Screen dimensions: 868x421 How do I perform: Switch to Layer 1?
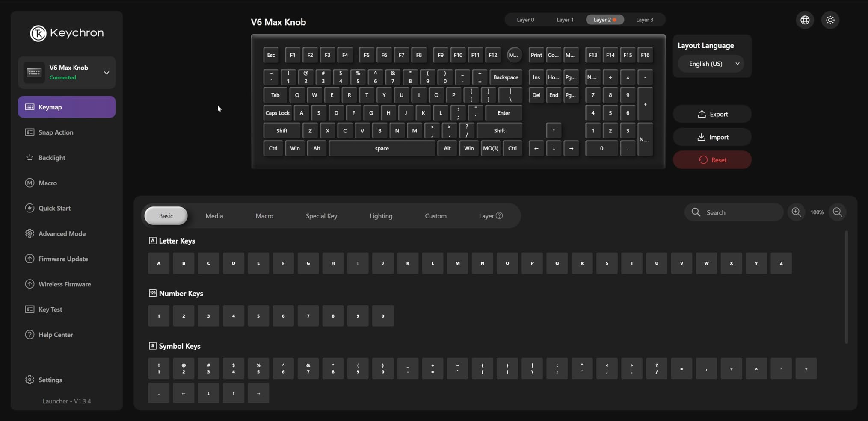click(565, 20)
